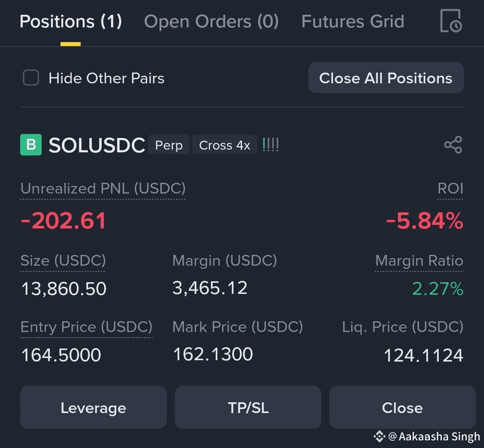Click the Perp contract tag

click(169, 145)
